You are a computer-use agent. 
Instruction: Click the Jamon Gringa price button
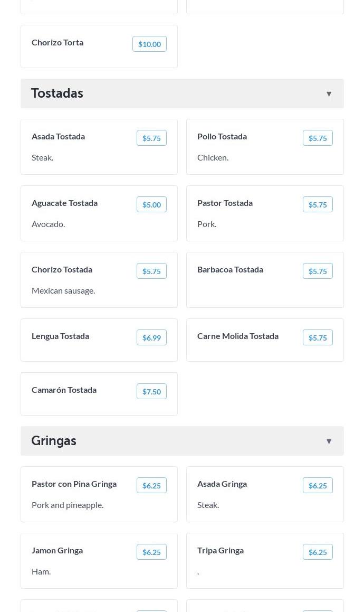tap(151, 552)
